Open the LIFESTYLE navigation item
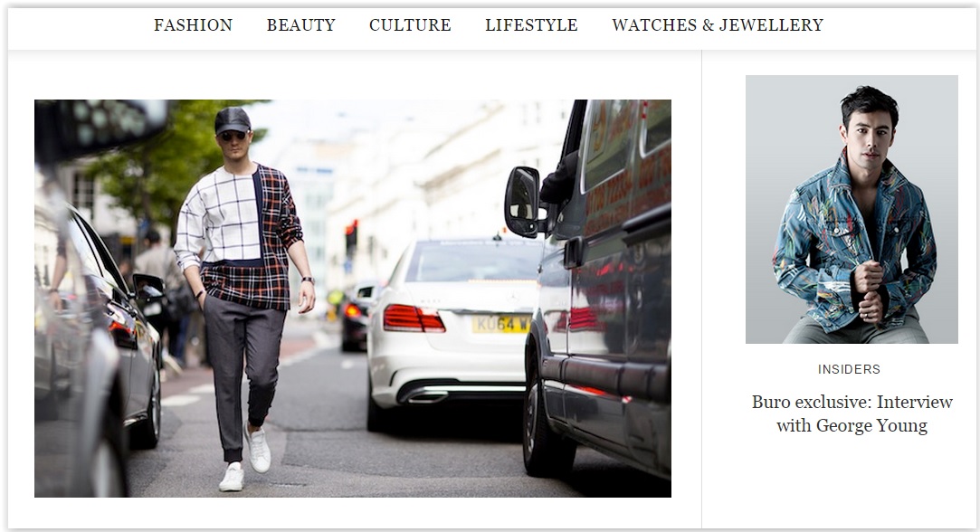This screenshot has width=980, height=532. point(531,25)
